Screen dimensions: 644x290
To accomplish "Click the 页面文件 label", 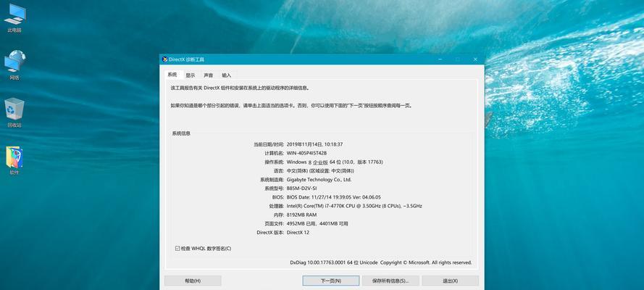I will (275, 224).
